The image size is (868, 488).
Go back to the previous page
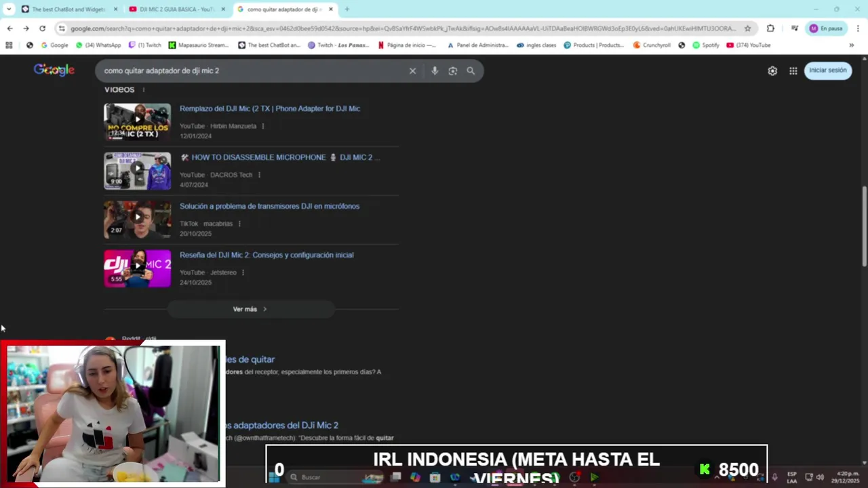coord(9,28)
